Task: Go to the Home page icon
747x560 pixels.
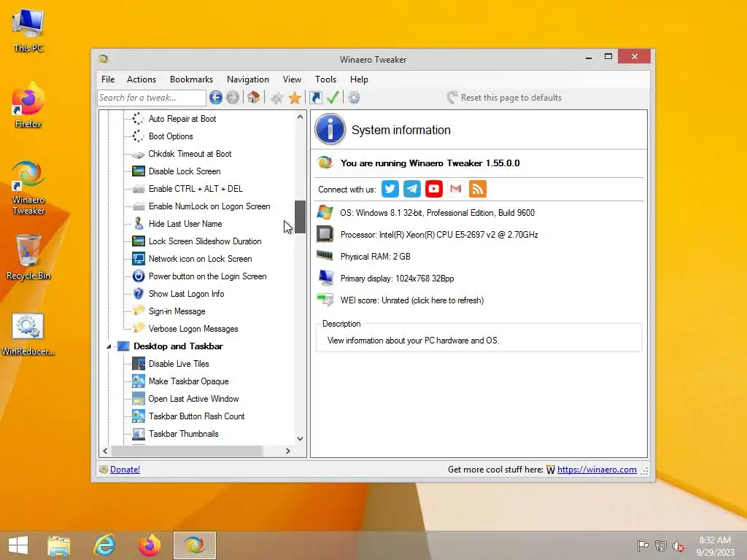Action: (253, 98)
